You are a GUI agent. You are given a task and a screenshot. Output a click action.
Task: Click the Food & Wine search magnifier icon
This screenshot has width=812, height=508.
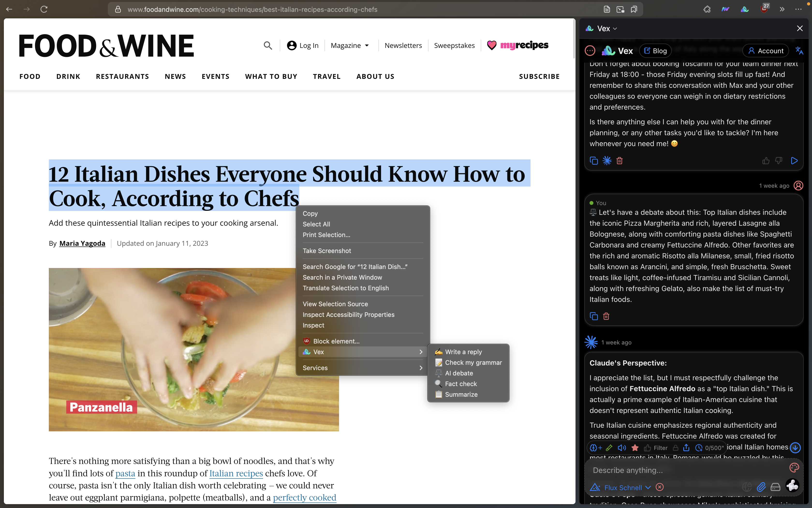pos(268,45)
